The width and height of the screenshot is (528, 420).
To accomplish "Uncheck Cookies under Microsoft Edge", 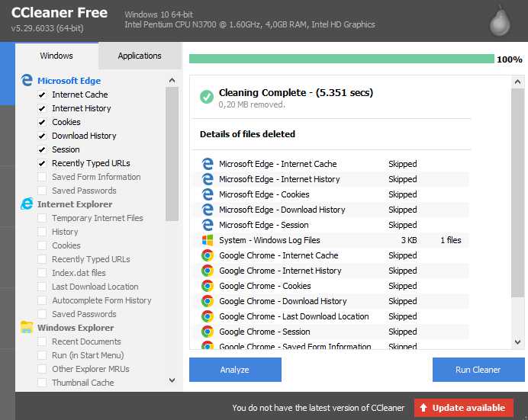I will tap(42, 122).
